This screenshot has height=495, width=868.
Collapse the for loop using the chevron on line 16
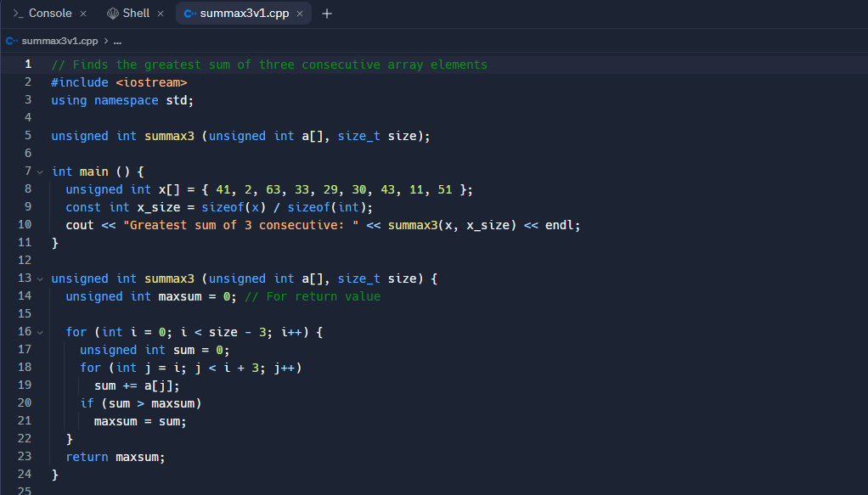click(x=40, y=331)
